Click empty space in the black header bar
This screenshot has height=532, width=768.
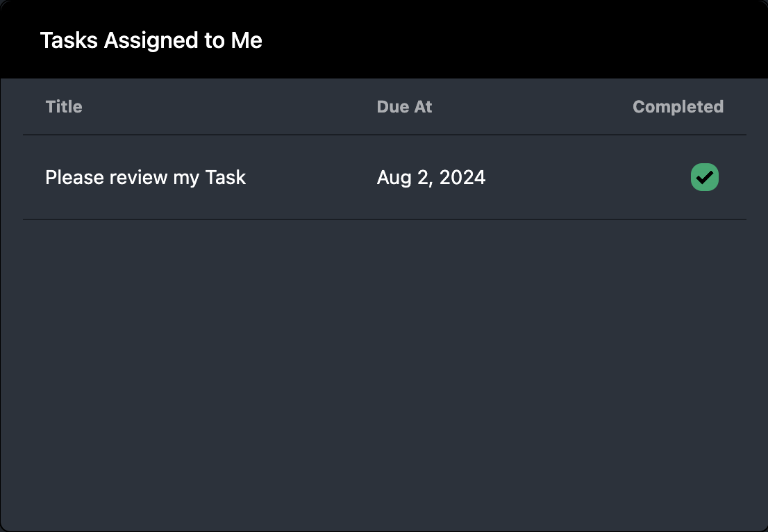(x=521, y=40)
